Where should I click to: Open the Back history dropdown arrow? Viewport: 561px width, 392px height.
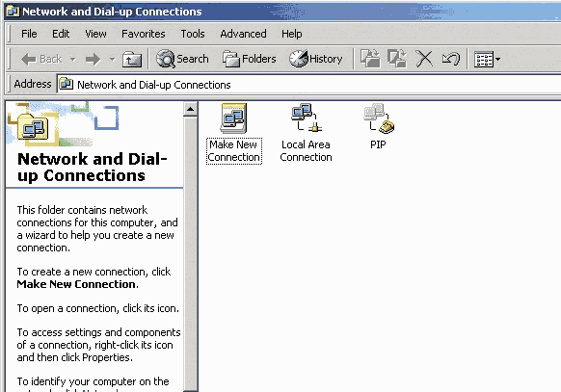72,59
